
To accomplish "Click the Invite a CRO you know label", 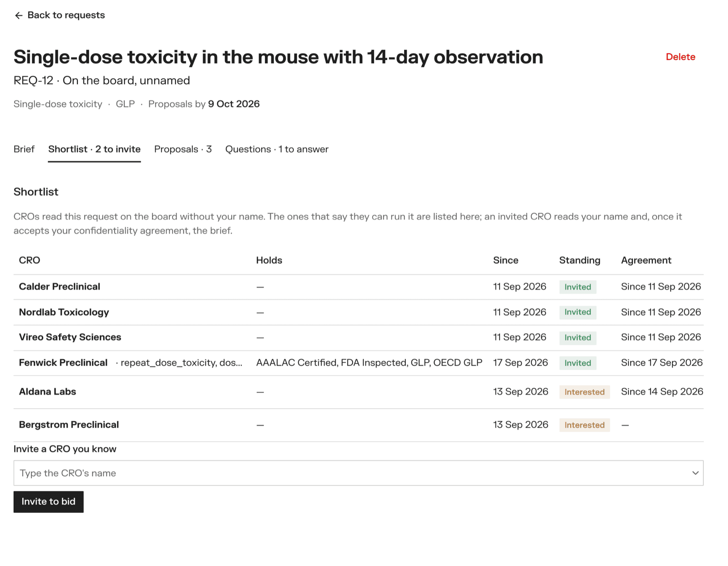I will coord(65,449).
